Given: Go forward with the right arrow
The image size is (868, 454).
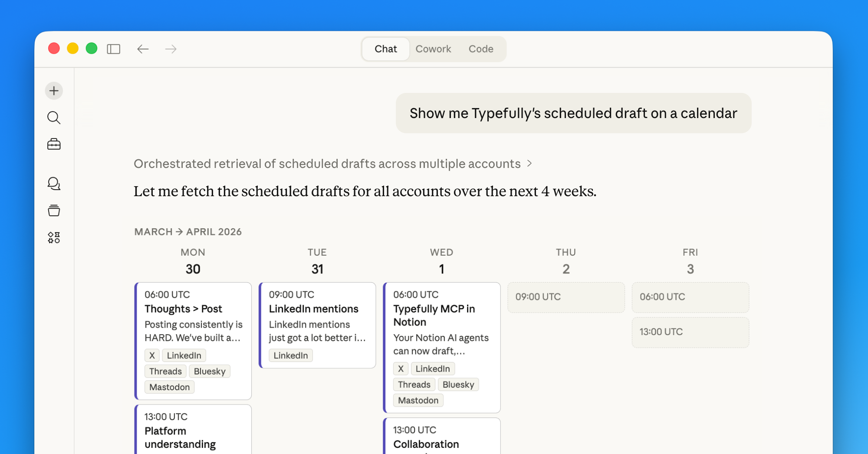Looking at the screenshot, I should point(171,49).
